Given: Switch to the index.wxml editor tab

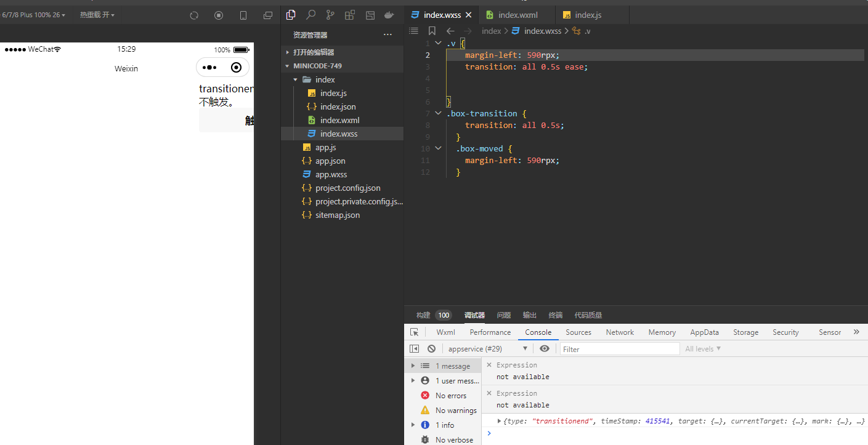Looking at the screenshot, I should 517,15.
